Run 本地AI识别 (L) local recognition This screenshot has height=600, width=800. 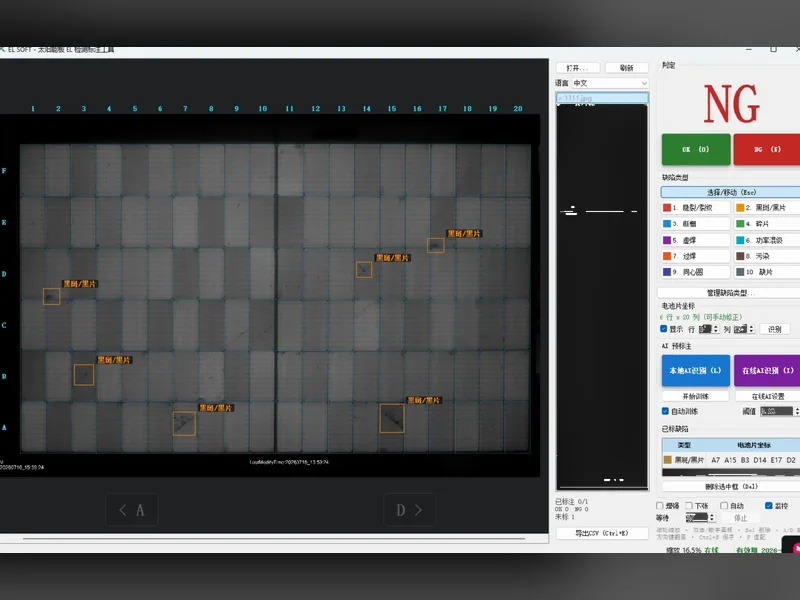coord(695,370)
